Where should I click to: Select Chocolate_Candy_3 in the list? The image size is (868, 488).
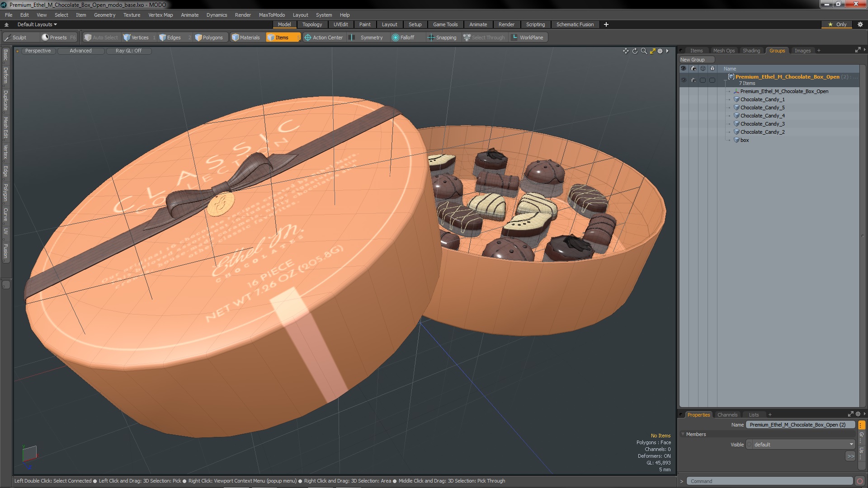pos(762,124)
